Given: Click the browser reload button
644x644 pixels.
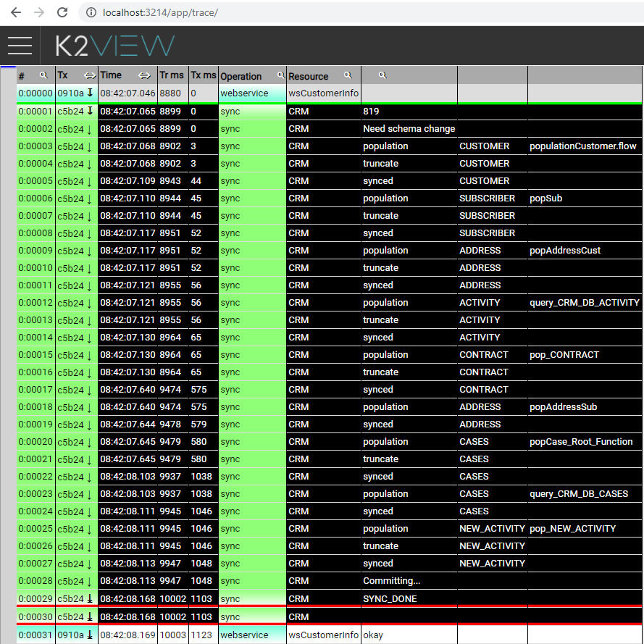Looking at the screenshot, I should pyautogui.click(x=62, y=12).
